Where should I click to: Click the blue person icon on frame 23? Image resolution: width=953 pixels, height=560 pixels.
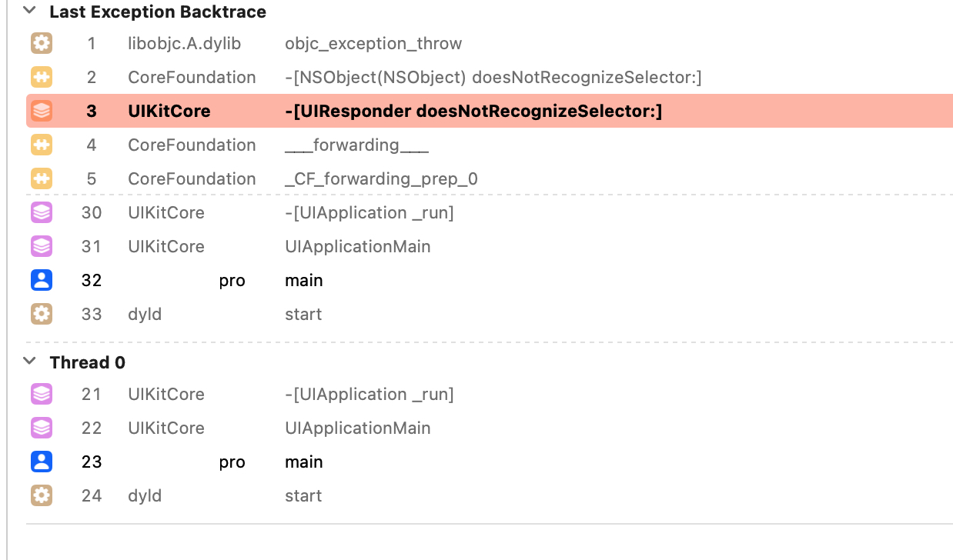click(42, 462)
